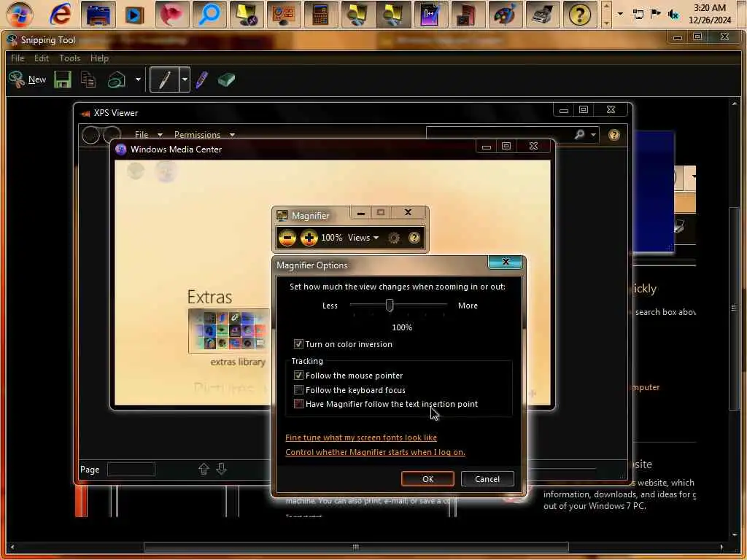Show hidden tray icons arrow
747x560 pixels.
[x=620, y=14]
